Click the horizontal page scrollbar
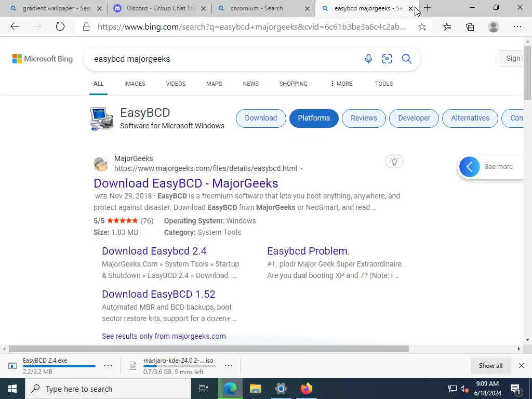This screenshot has height=399, width=532. tap(209, 349)
